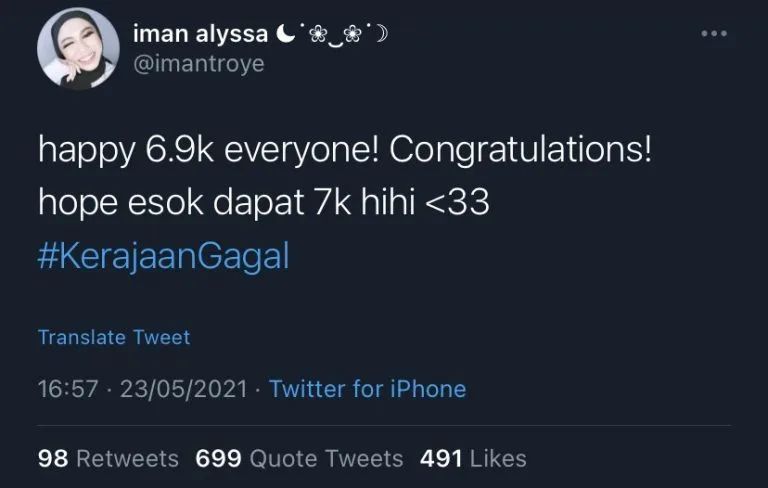
Task: Click the 16:57 timestamp
Action: coord(67,389)
